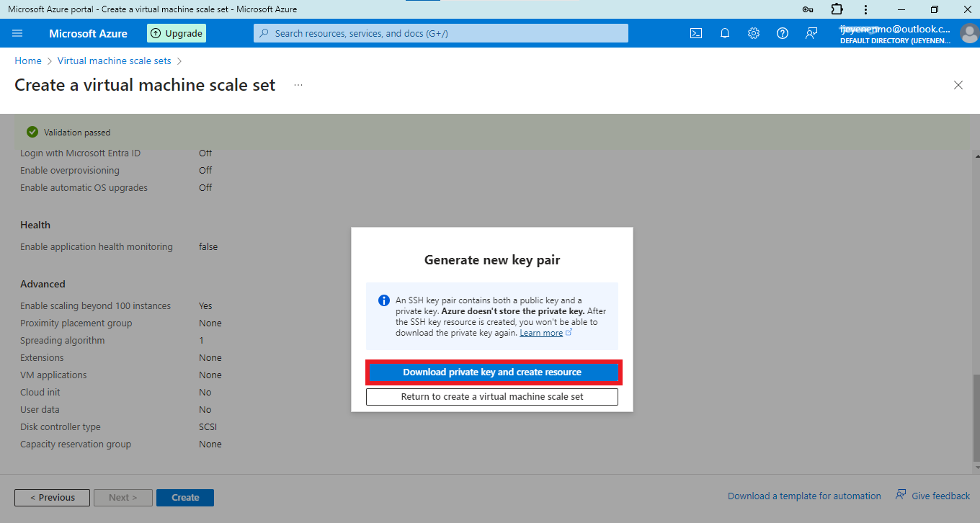This screenshot has height=523, width=980.
Task: Open Virtual machine scale sets breadcrumb
Action: pyautogui.click(x=115, y=61)
